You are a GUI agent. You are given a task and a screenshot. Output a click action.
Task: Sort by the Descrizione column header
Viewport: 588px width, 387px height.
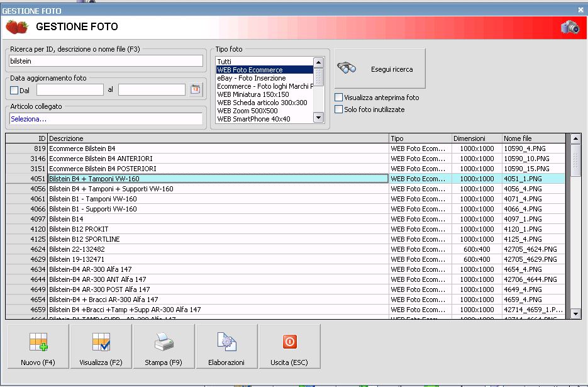coord(218,138)
